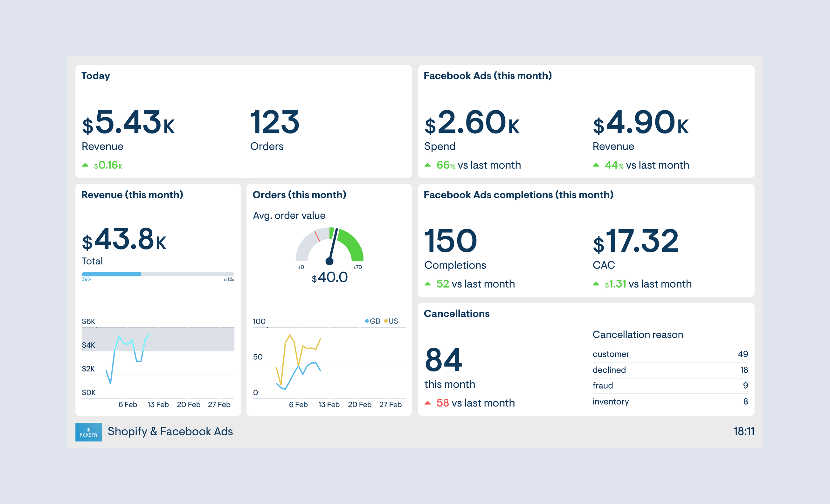830x504 pixels.
Task: Click the 18:11 clock display
Action: (x=744, y=431)
